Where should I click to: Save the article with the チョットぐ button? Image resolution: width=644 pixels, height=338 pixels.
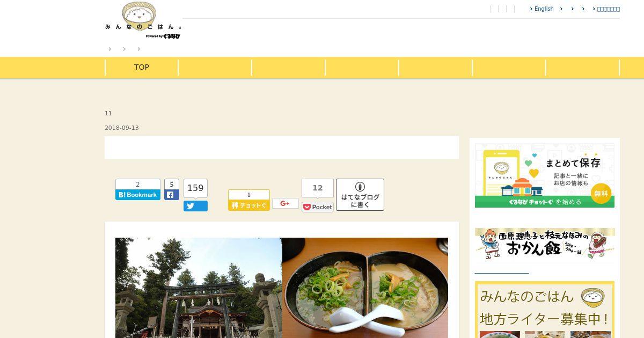pyautogui.click(x=249, y=205)
